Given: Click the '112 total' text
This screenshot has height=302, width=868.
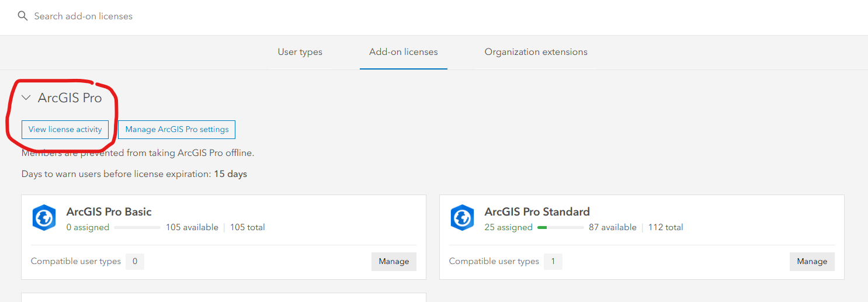Looking at the screenshot, I should click(x=666, y=227).
